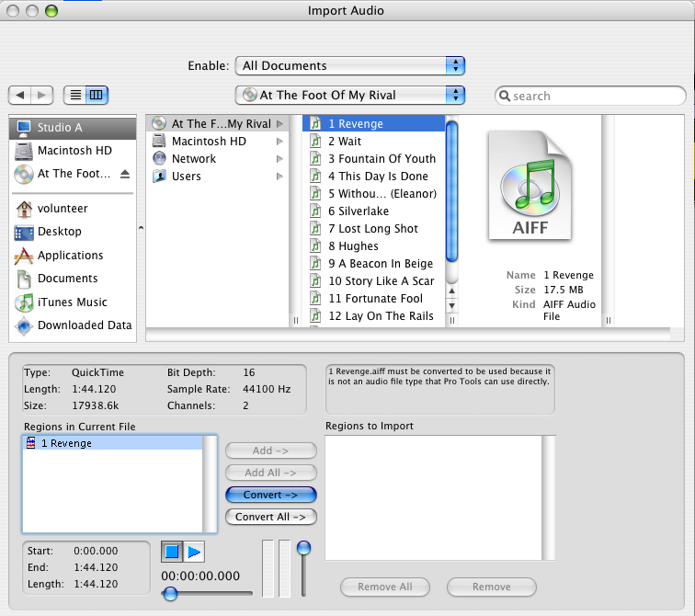Open the Enable file type dropdown
This screenshot has width=695, height=616.
pos(350,65)
